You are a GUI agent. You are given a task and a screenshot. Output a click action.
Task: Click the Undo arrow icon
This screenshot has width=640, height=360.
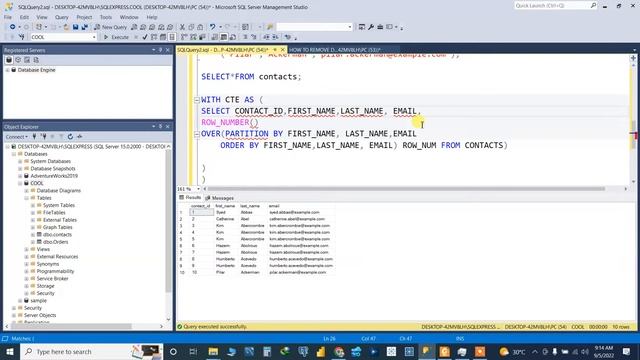(x=212, y=27)
